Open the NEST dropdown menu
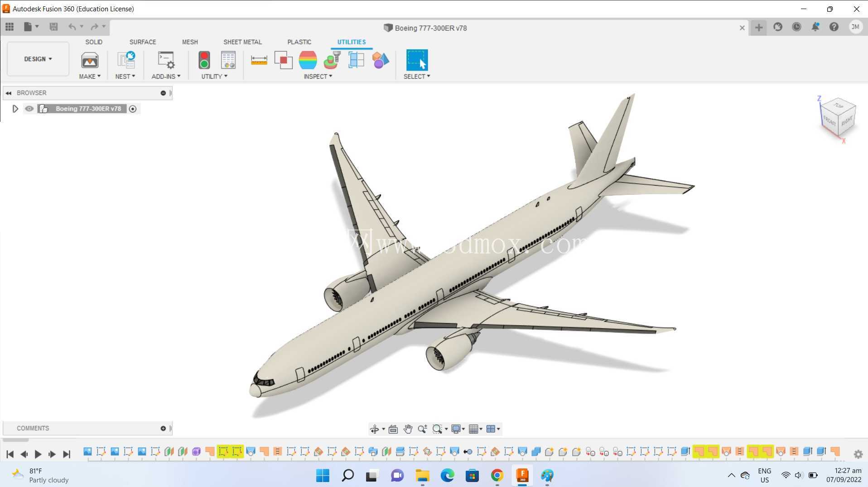Image resolution: width=868 pixels, height=487 pixels. [x=125, y=76]
